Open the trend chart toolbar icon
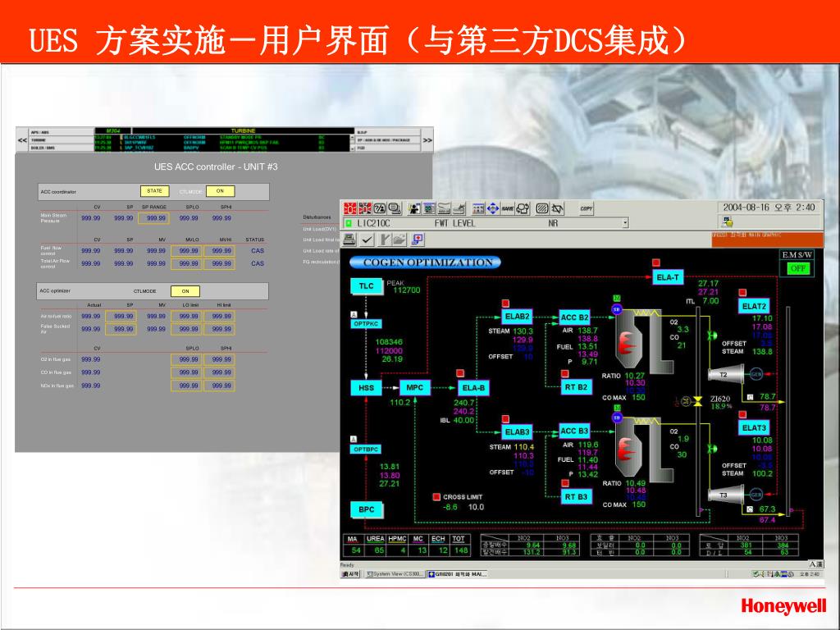840x630 pixels. click(444, 208)
